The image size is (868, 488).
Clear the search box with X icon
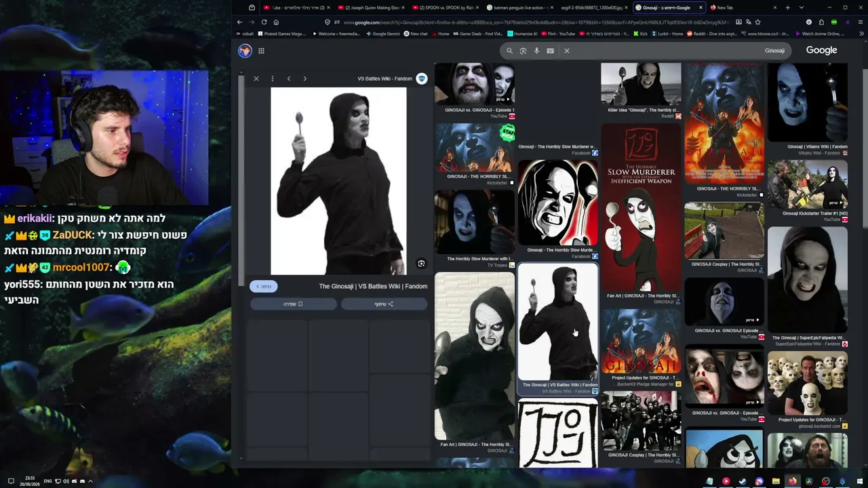[x=567, y=50]
